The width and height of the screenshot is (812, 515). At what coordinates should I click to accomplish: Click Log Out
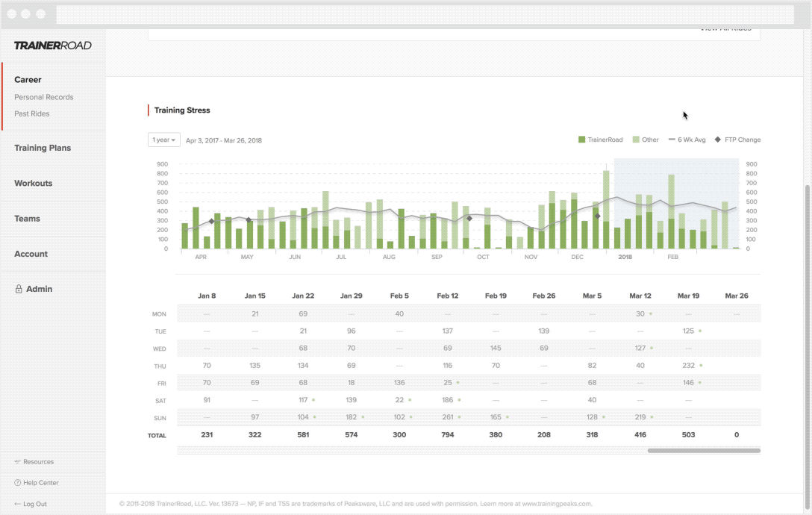coord(34,504)
